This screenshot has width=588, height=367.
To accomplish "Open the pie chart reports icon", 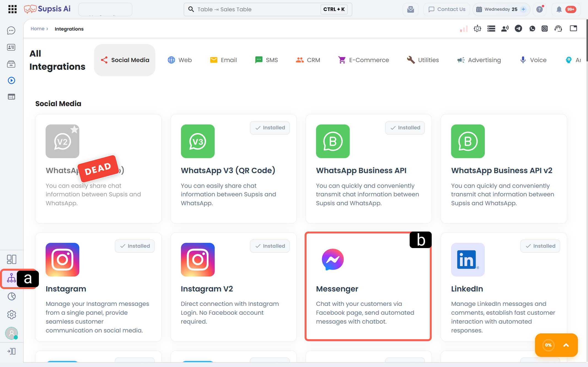I will tap(12, 297).
